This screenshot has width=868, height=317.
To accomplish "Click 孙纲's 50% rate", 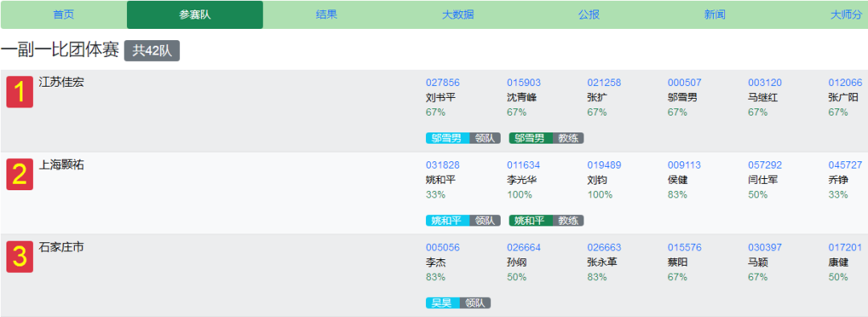I will [517, 278].
